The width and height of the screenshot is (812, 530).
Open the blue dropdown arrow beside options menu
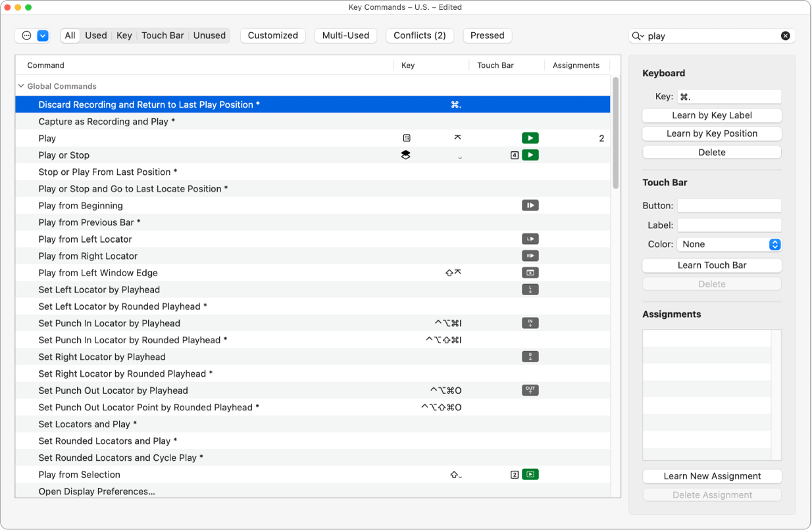(43, 36)
